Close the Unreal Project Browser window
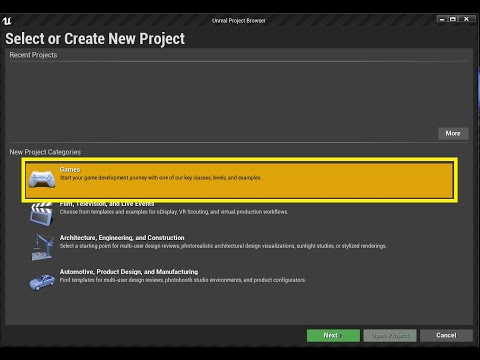Image resolution: width=480 pixels, height=360 pixels. point(466,19)
